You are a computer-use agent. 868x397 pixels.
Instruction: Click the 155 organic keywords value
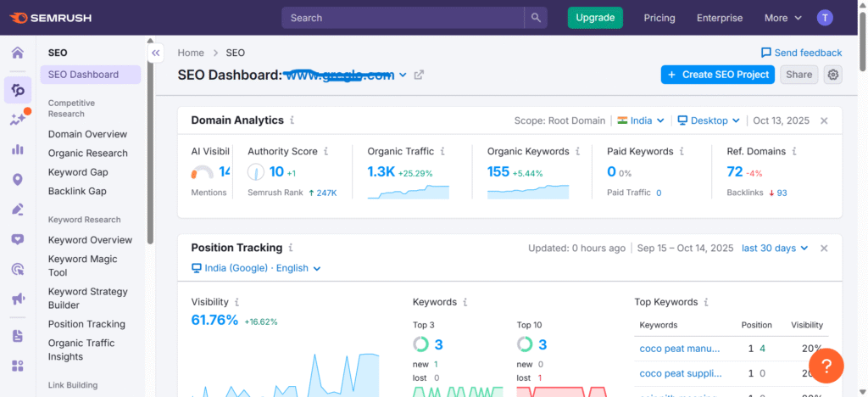498,172
